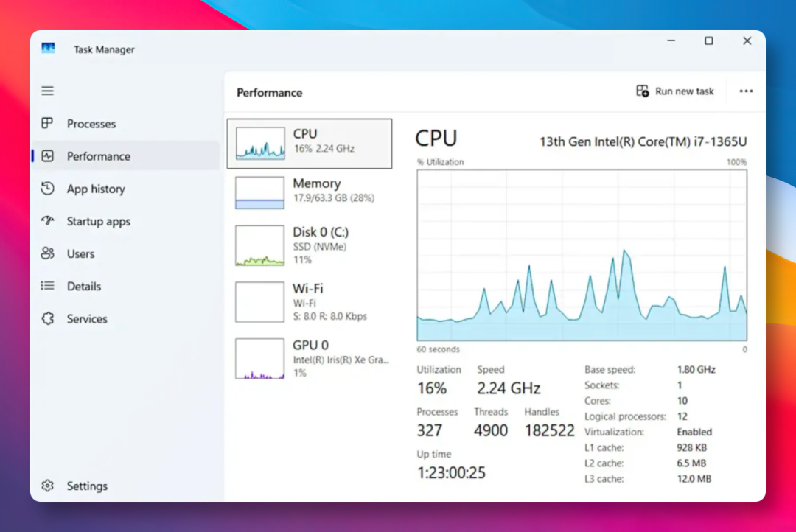Expand the navigation pane with hamburger menu
This screenshot has width=796, height=532.
point(47,91)
